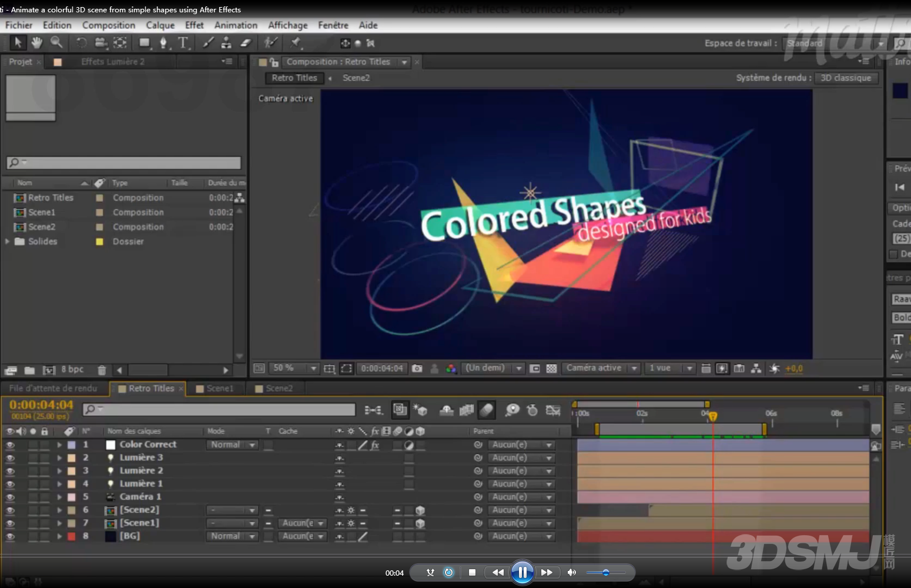Open the Caméra active view dropdown
911x588 pixels.
pyautogui.click(x=600, y=368)
